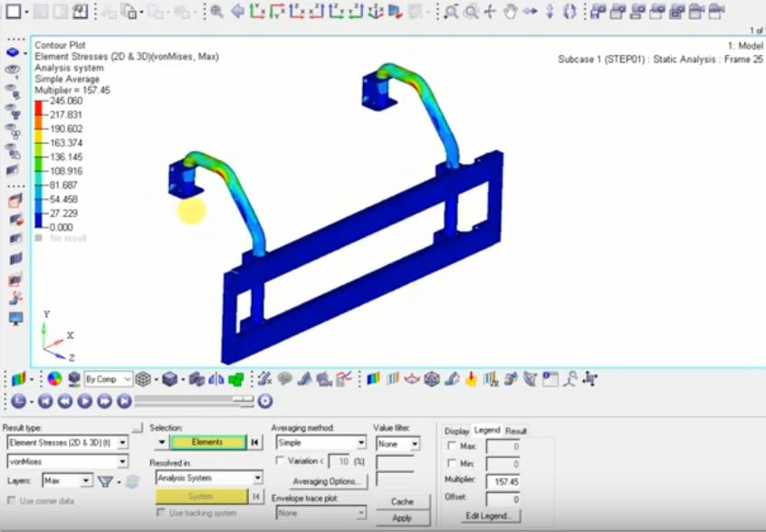
Task: Switch to the Display tab
Action: tap(456, 431)
